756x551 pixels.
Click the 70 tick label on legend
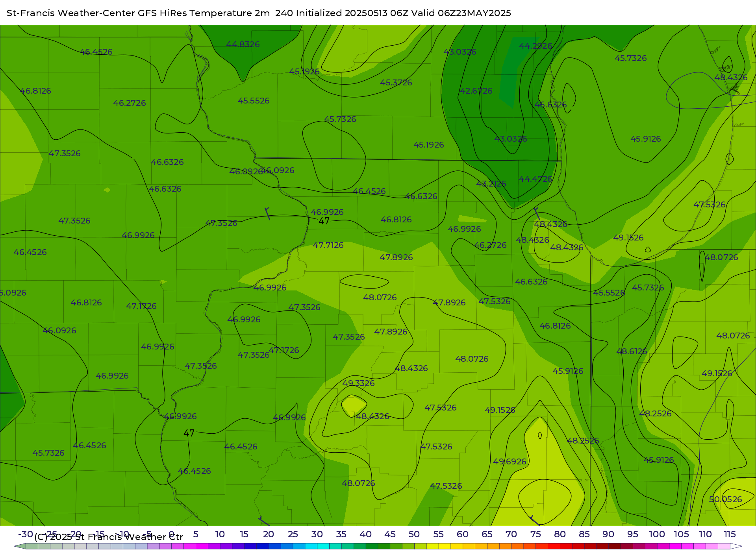(x=511, y=534)
